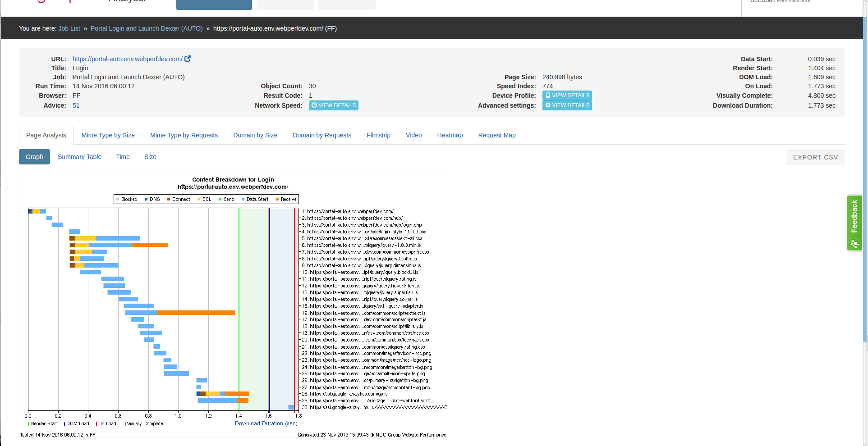Screen dimensions: 868x446
Task: Click the Send legend swatch
Action: pyautogui.click(x=220, y=199)
